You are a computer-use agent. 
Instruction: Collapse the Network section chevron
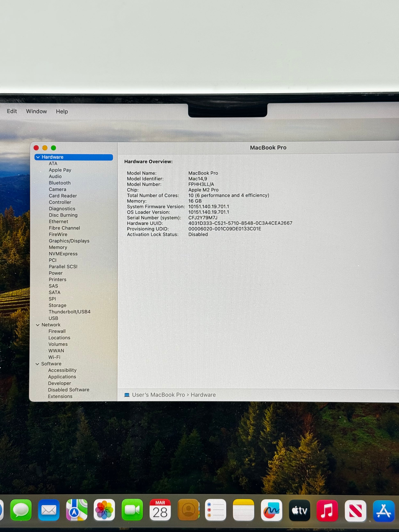pyautogui.click(x=38, y=325)
